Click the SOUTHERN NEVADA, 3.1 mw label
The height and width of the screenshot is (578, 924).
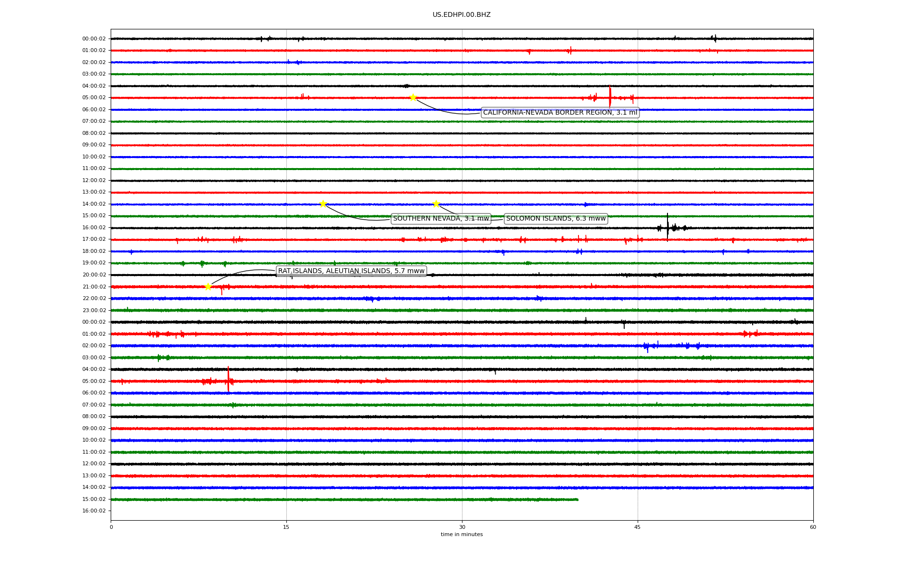441,219
